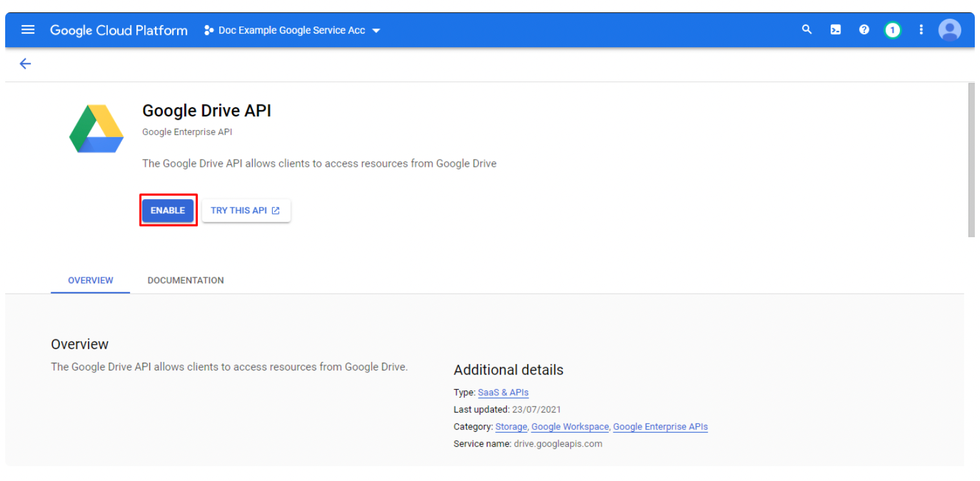Go back using the left arrow
980x481 pixels.
coord(25,63)
